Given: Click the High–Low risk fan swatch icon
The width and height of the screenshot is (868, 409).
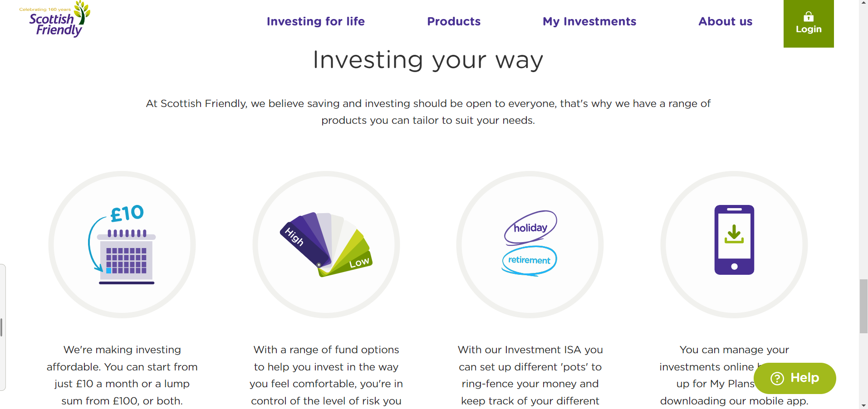Looking at the screenshot, I should point(326,244).
